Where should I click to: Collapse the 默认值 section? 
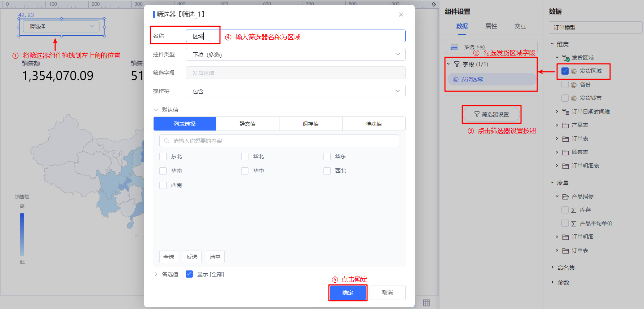pyautogui.click(x=156, y=110)
